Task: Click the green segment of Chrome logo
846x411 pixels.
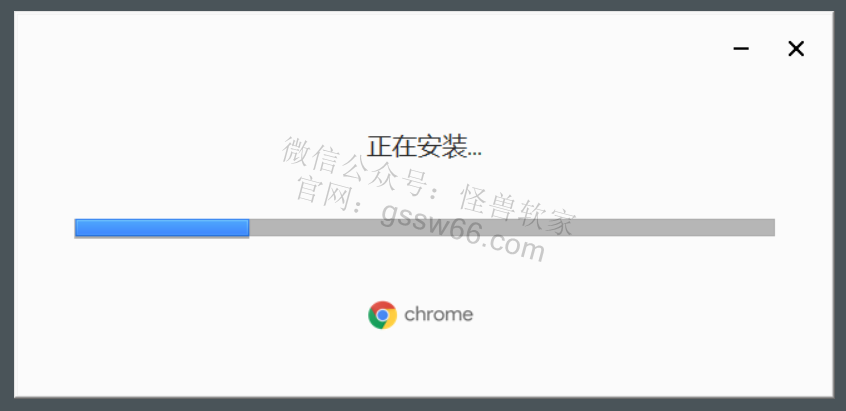Action: pyautogui.click(x=374, y=320)
